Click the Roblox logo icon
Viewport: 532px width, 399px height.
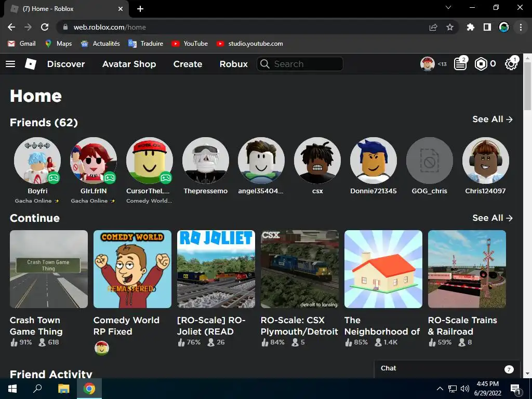pos(31,64)
